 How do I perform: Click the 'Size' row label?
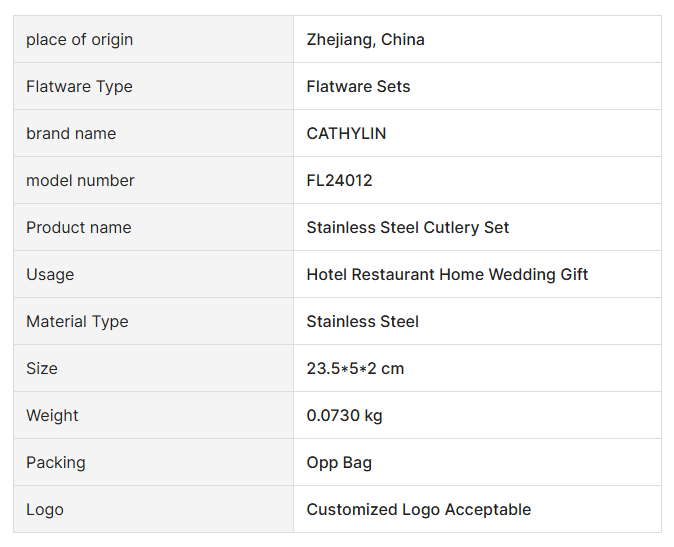click(x=42, y=369)
